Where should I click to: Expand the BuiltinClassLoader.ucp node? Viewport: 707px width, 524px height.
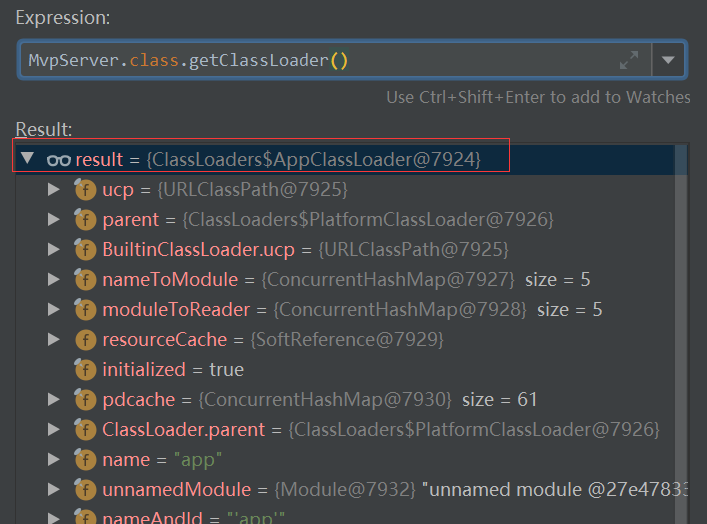(54, 250)
